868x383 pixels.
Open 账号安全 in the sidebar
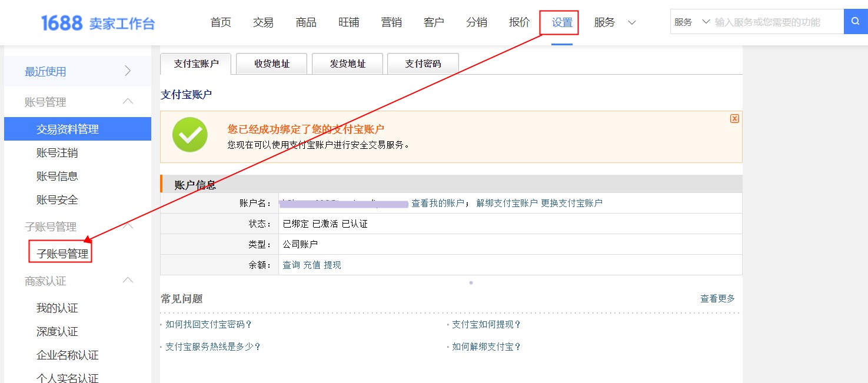click(x=57, y=200)
